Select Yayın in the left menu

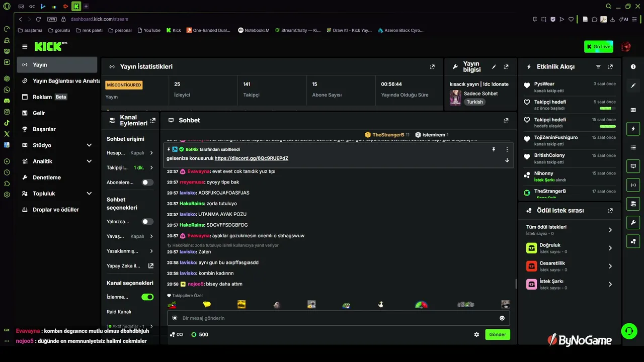pyautogui.click(x=57, y=65)
